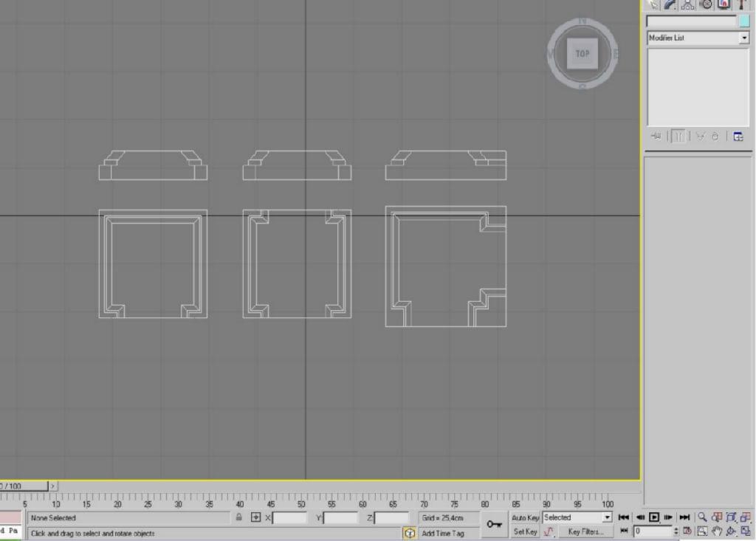Click Zoom Extents All icon

click(746, 517)
